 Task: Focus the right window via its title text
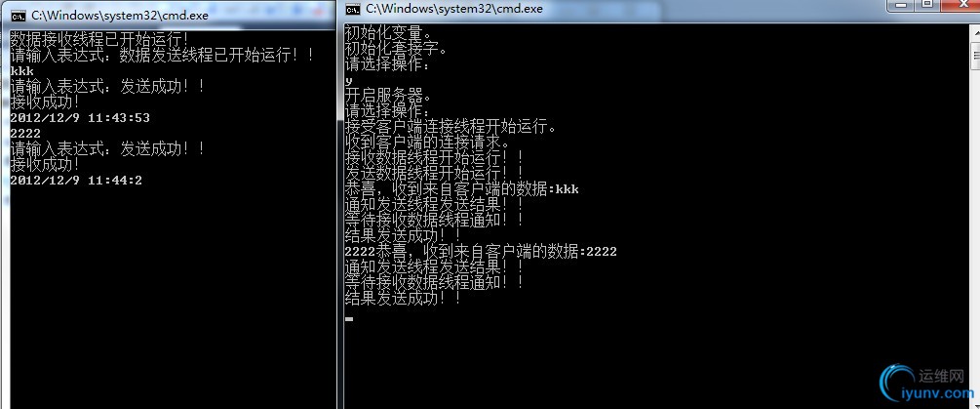[454, 9]
